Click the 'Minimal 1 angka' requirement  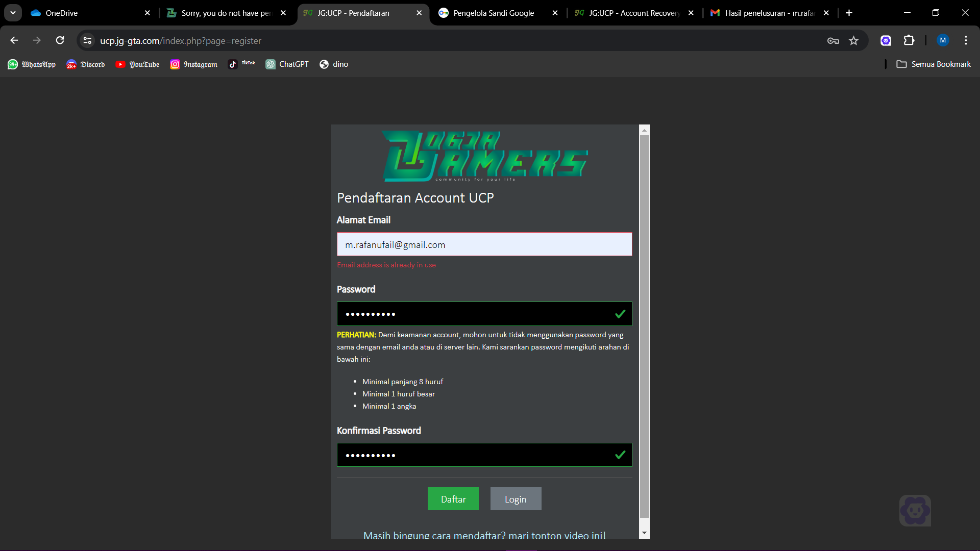pos(389,406)
